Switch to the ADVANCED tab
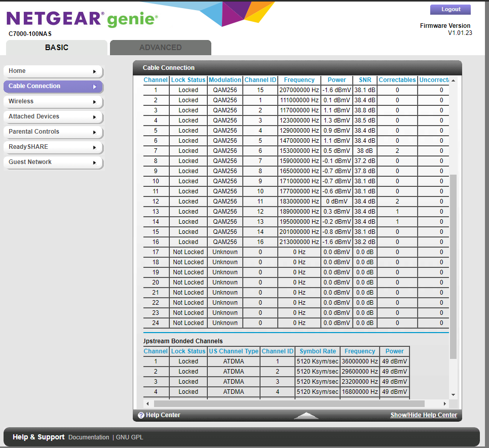489x448 pixels. [160, 48]
